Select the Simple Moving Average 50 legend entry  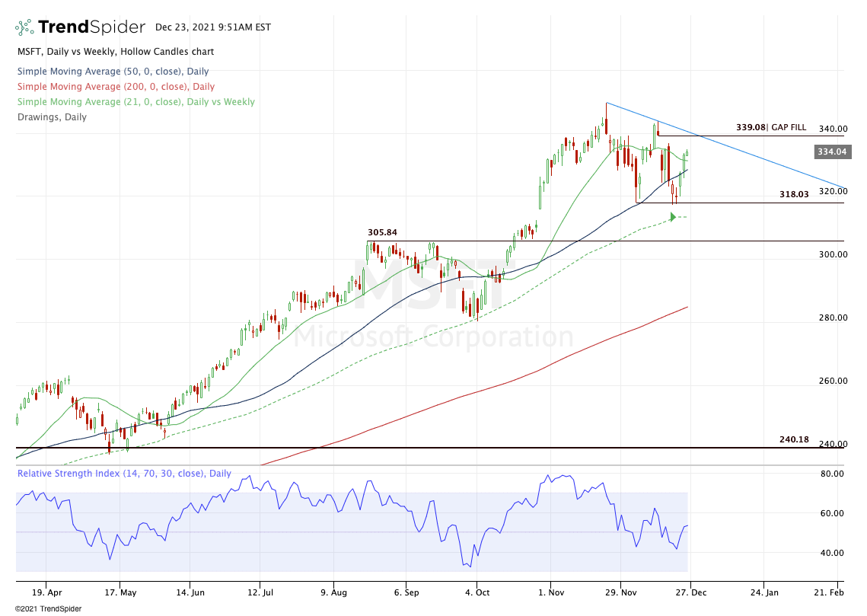point(113,72)
